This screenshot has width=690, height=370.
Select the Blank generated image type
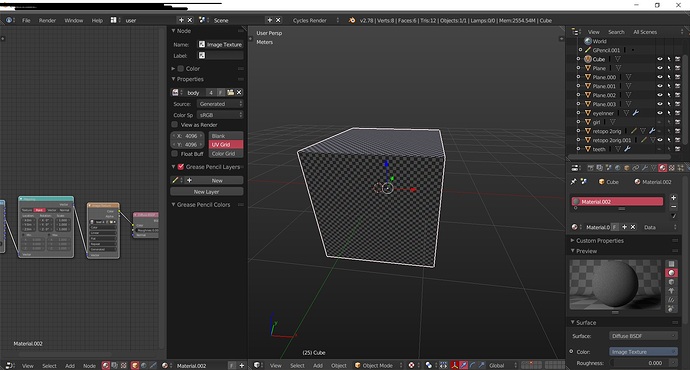(226, 136)
